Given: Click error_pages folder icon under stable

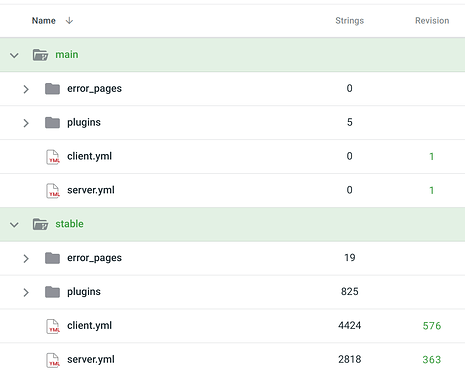Looking at the screenshot, I should click(x=52, y=258).
